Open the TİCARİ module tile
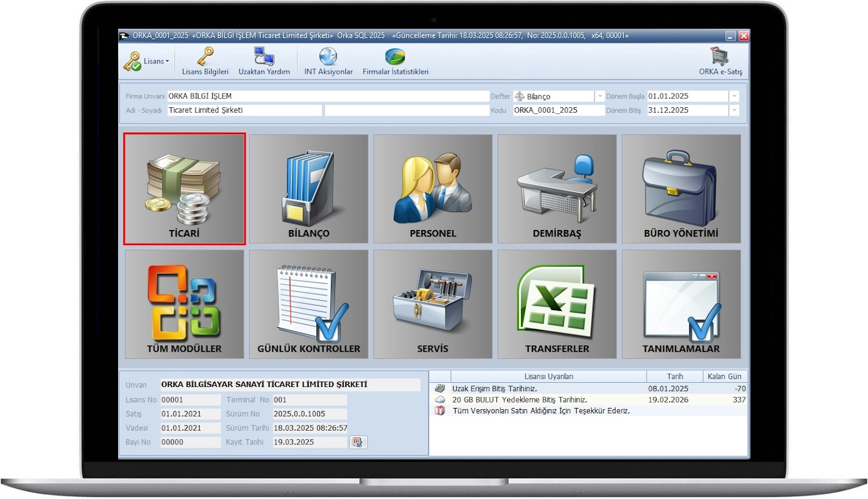The width and height of the screenshot is (868, 499). pyautogui.click(x=185, y=189)
